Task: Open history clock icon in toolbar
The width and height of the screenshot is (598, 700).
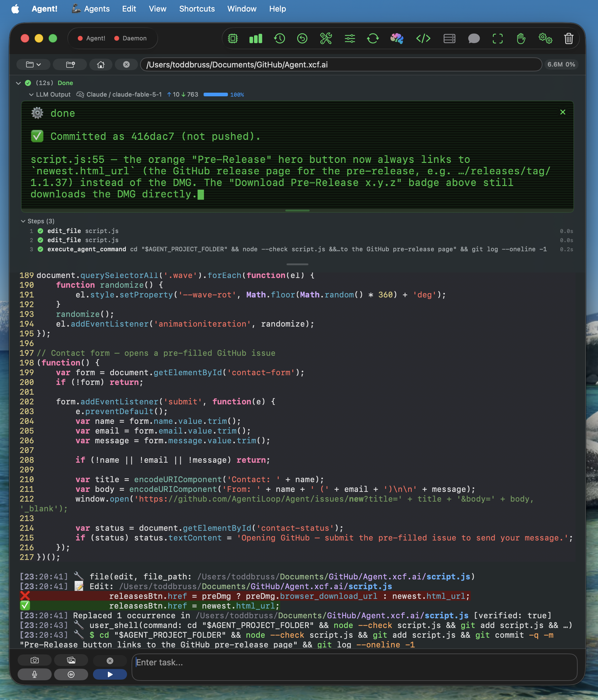Action: pos(280,39)
